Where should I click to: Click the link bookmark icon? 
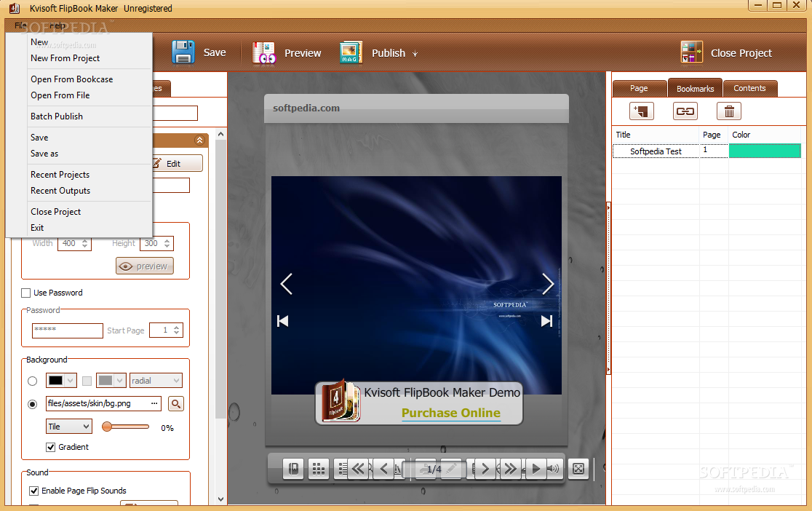coord(685,111)
